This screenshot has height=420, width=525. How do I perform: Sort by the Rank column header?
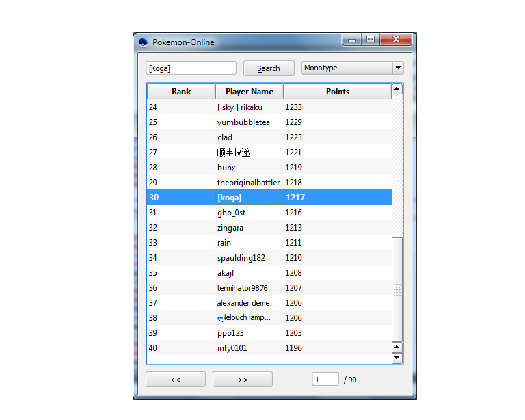(x=181, y=92)
